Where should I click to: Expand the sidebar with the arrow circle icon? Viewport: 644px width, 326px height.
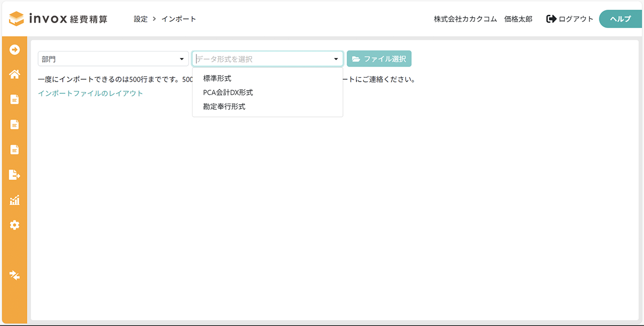pyautogui.click(x=14, y=49)
